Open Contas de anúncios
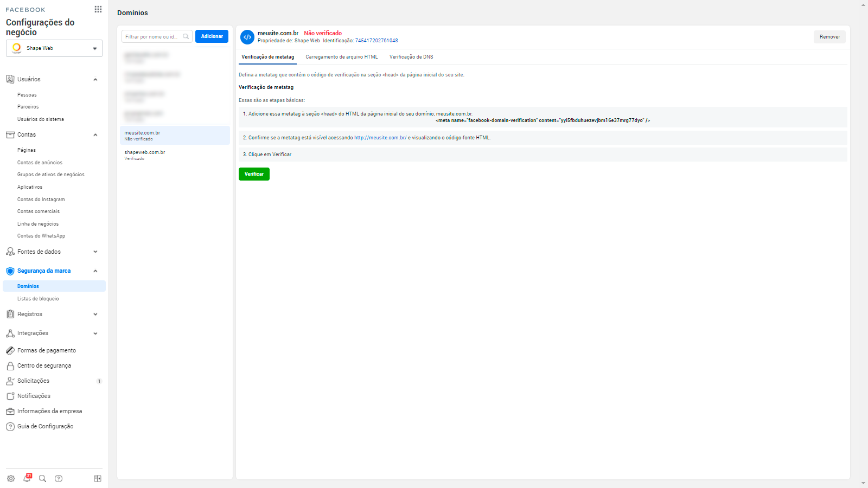The width and height of the screenshot is (868, 488). click(x=40, y=163)
